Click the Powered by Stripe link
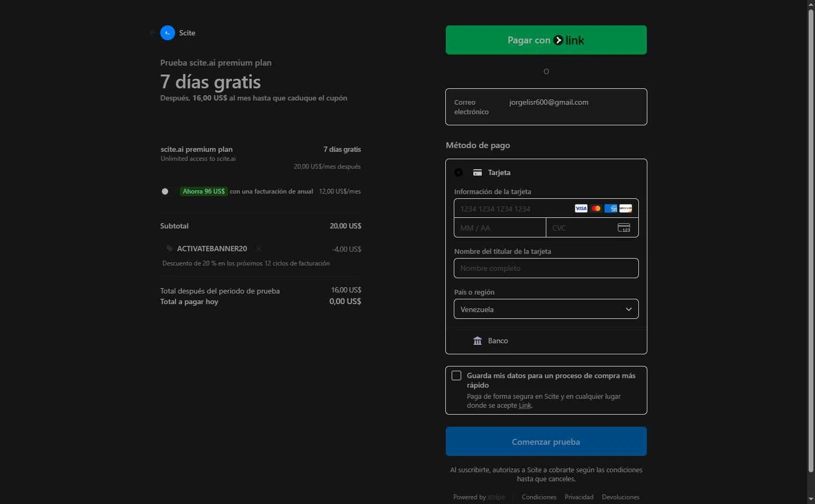Screen dimensions: 815x504 point(479,497)
